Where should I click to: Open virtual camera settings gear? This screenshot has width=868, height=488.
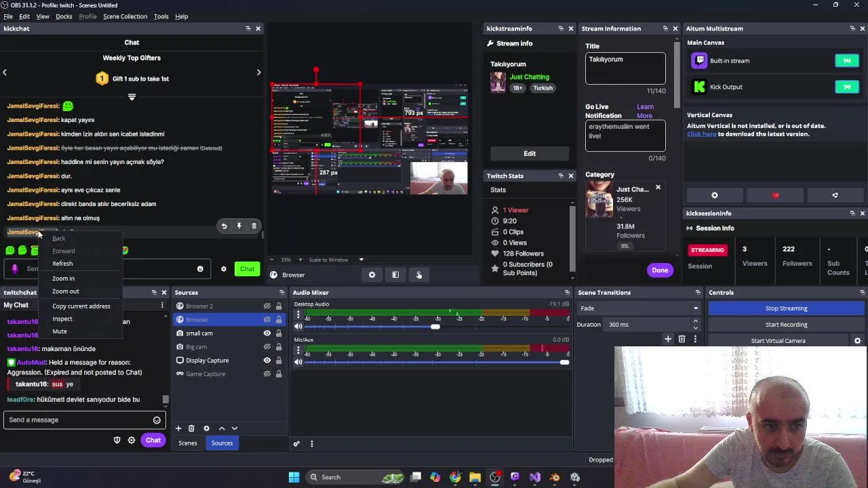coord(857,341)
